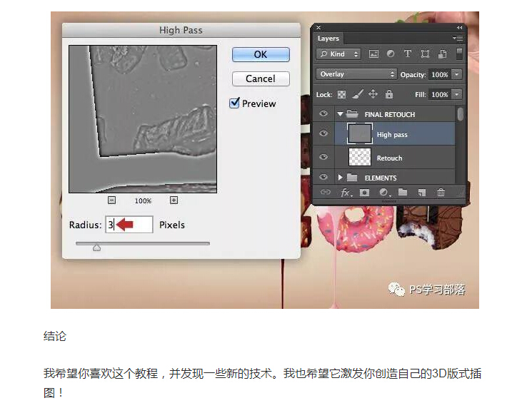Filter layers by adjustment layers icon
Screen dimensions: 532x408
tap(391, 53)
